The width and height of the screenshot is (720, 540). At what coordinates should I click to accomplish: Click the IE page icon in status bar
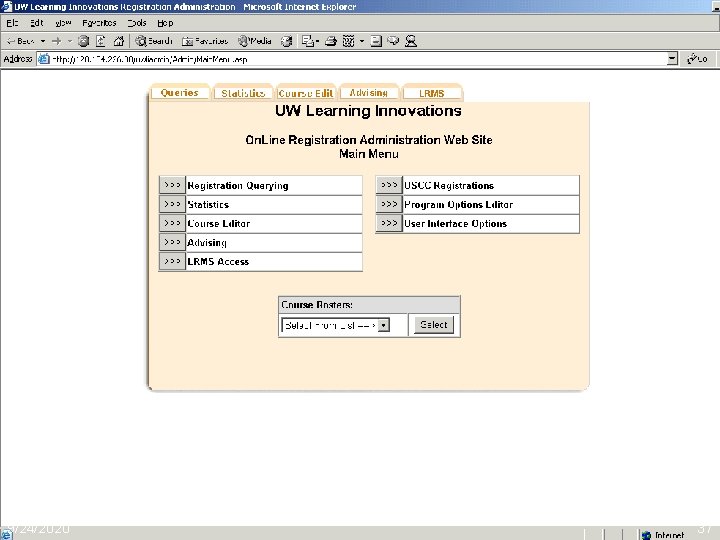tap(6, 535)
